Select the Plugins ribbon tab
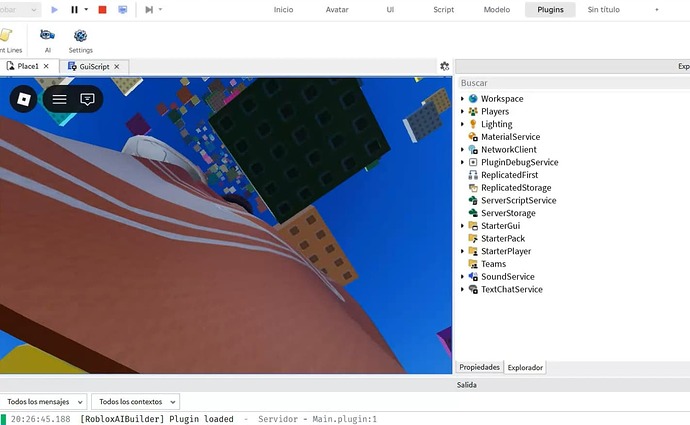This screenshot has height=425, width=690. pos(550,10)
